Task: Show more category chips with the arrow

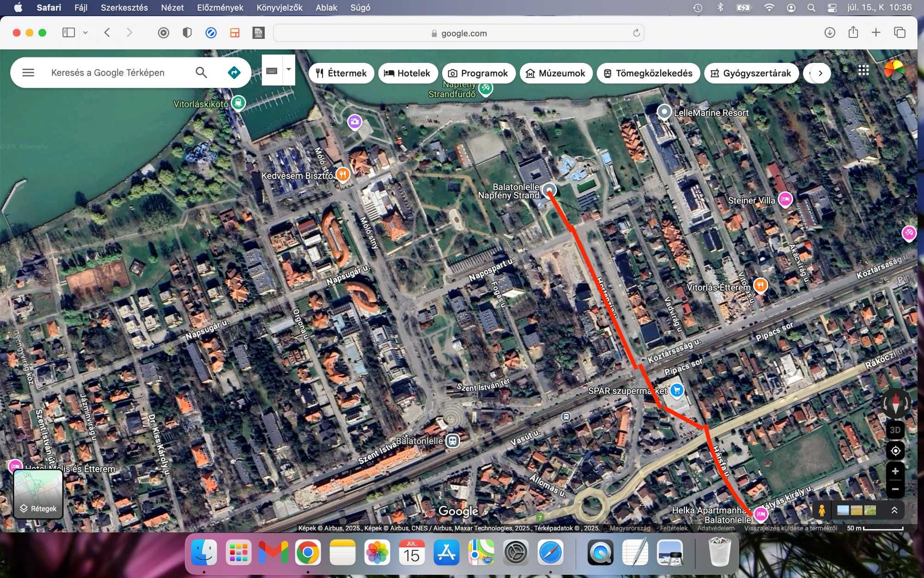Action: click(820, 73)
